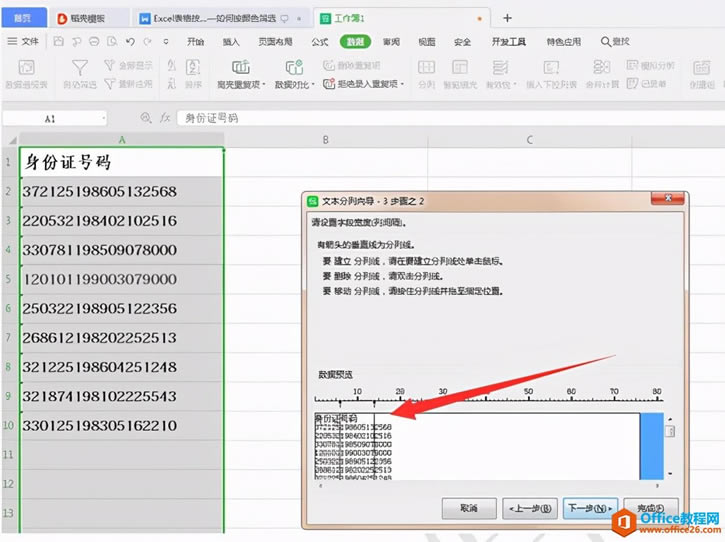Select row 5 header

[9, 279]
